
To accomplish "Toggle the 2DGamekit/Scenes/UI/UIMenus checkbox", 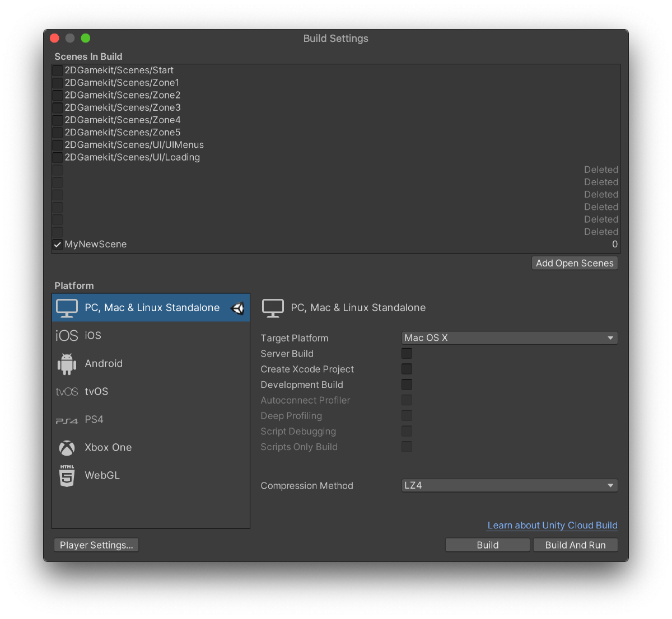I will (x=58, y=145).
